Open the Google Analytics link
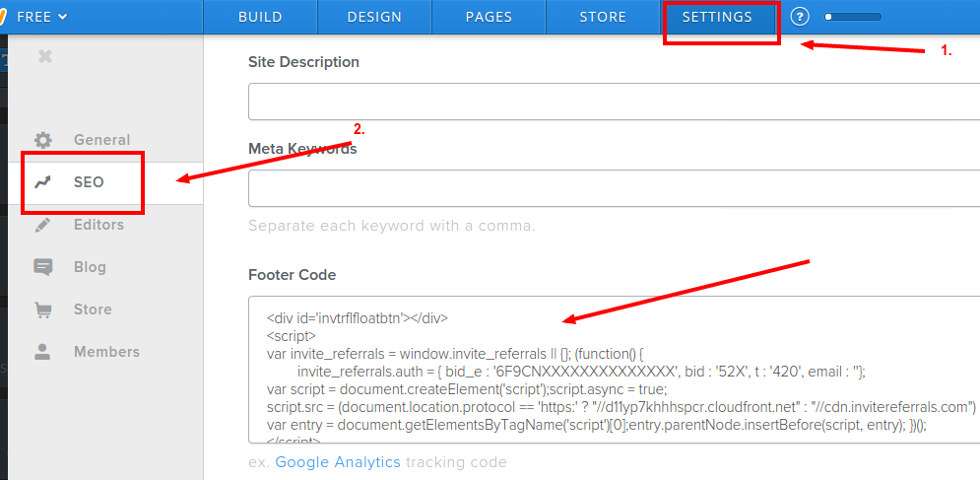Viewport: 980px width, 480px height. pyautogui.click(x=338, y=462)
